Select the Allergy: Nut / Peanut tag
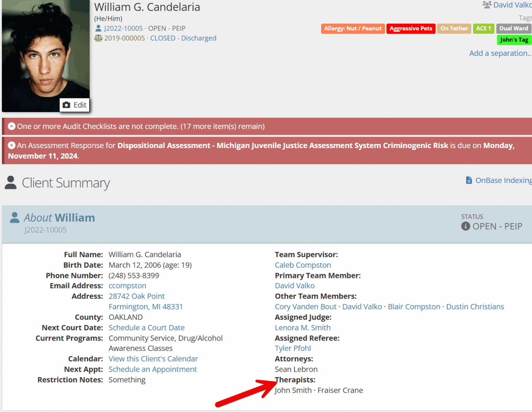Image resolution: width=532 pixels, height=412 pixels. pos(353,28)
